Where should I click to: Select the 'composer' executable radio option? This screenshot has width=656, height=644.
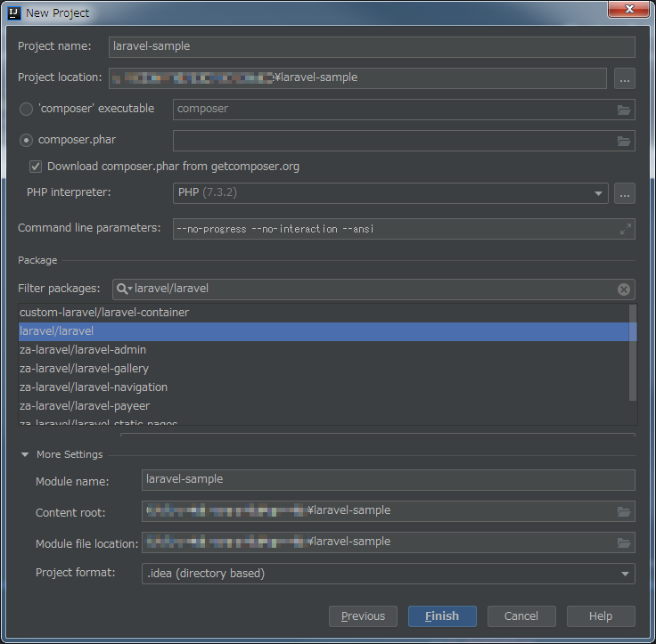(26, 110)
